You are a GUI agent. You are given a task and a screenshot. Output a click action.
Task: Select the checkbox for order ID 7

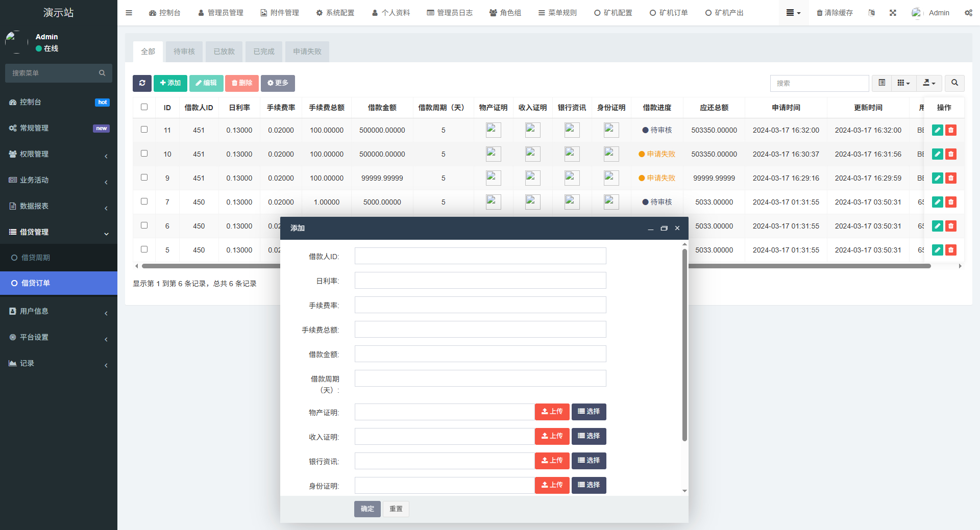[x=144, y=201]
